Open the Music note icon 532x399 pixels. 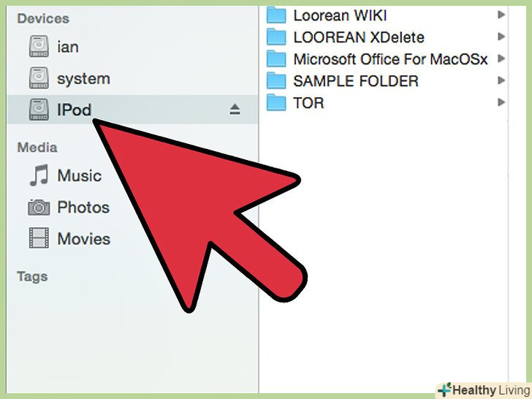[39, 175]
